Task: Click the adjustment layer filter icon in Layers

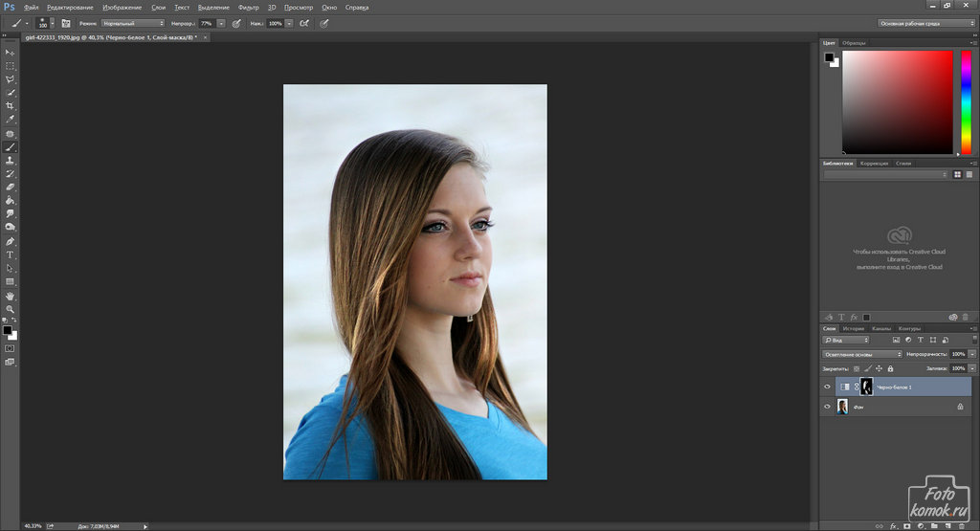Action: click(908, 340)
